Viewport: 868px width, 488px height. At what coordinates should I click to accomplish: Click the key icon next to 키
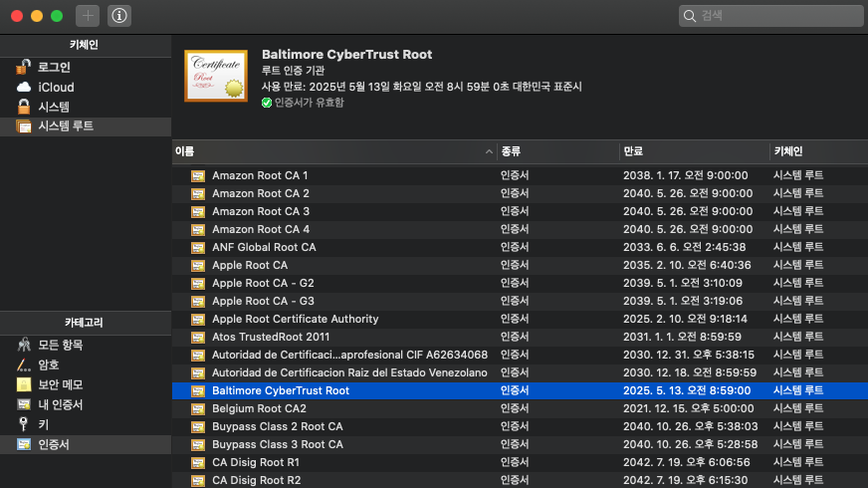(23, 424)
